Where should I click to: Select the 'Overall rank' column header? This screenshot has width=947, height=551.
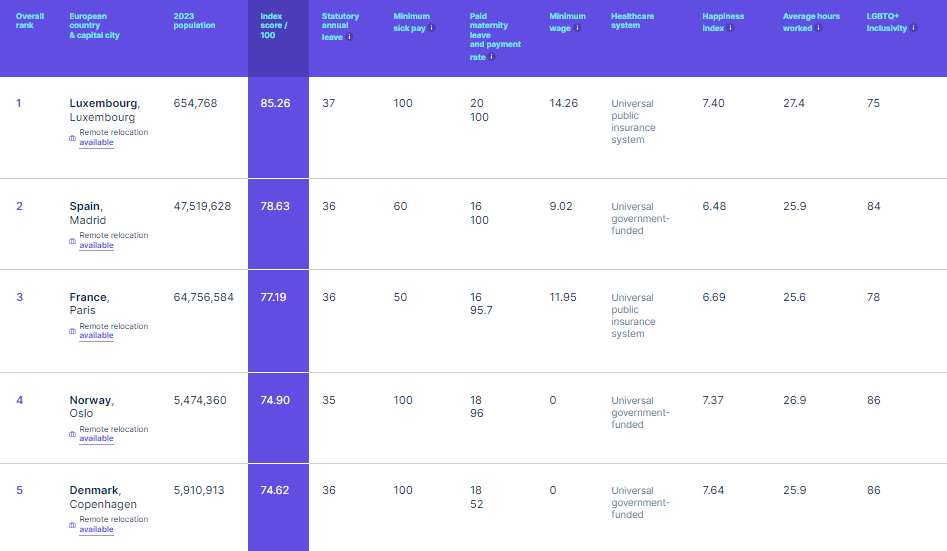30,21
